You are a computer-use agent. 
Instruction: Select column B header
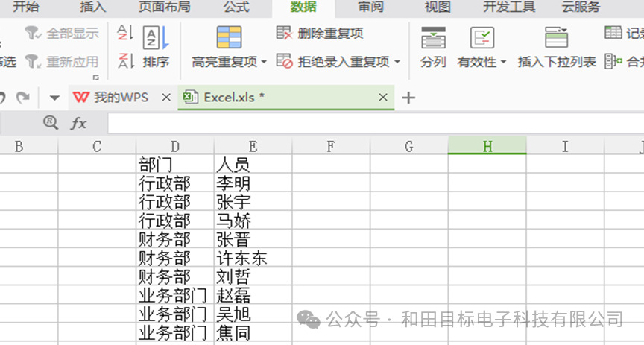(x=29, y=146)
